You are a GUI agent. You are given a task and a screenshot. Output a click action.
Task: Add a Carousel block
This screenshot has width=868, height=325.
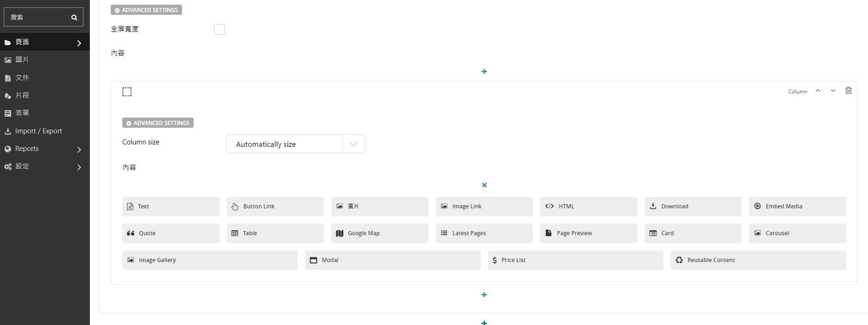798,233
